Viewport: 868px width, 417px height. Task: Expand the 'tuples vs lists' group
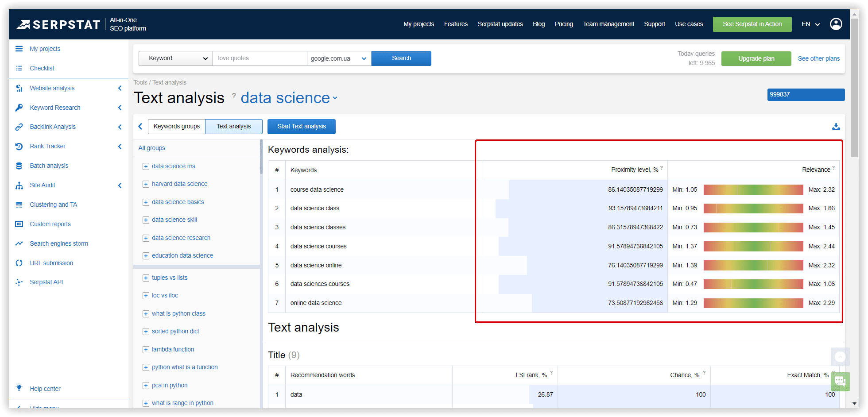point(146,278)
